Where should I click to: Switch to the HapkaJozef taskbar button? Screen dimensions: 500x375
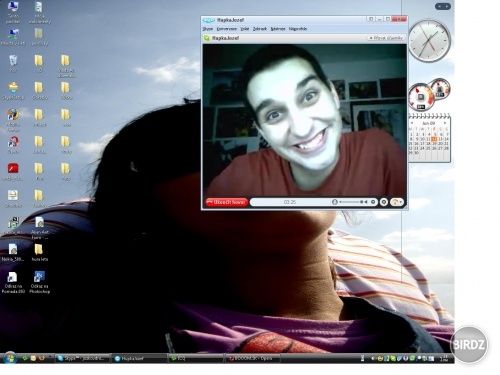(x=139, y=359)
